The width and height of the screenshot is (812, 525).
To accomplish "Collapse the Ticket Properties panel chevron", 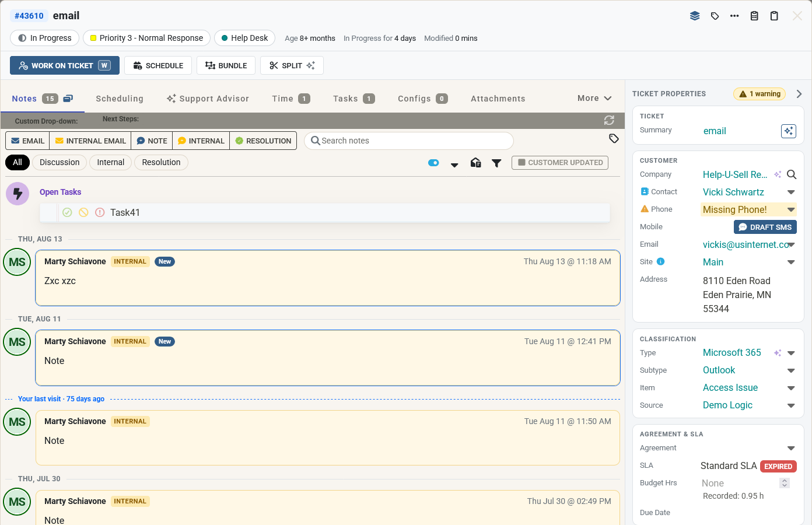I will pyautogui.click(x=799, y=94).
